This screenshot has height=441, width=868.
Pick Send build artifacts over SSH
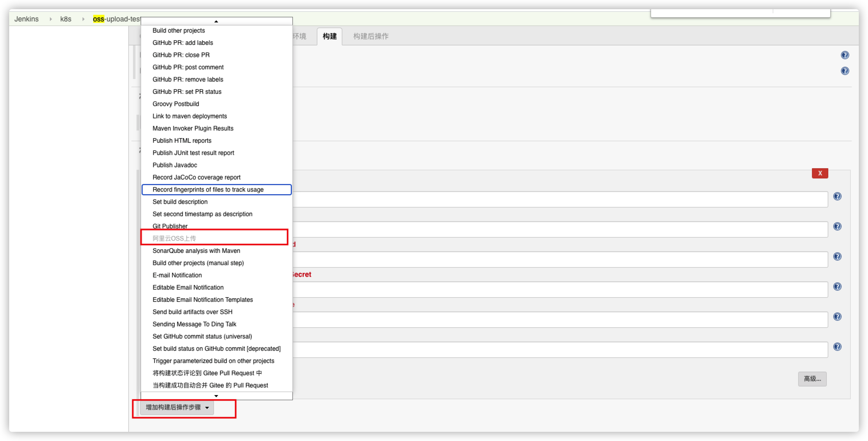click(192, 312)
